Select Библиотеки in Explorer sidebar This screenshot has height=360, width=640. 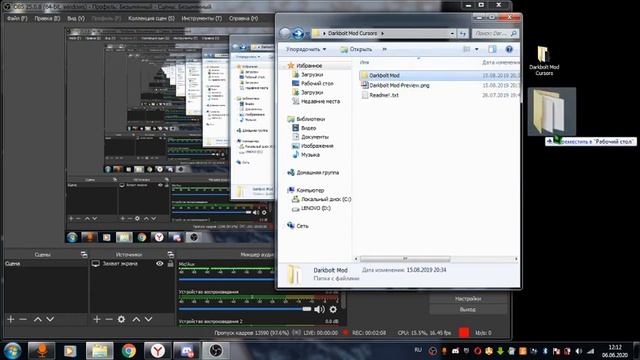306,119
